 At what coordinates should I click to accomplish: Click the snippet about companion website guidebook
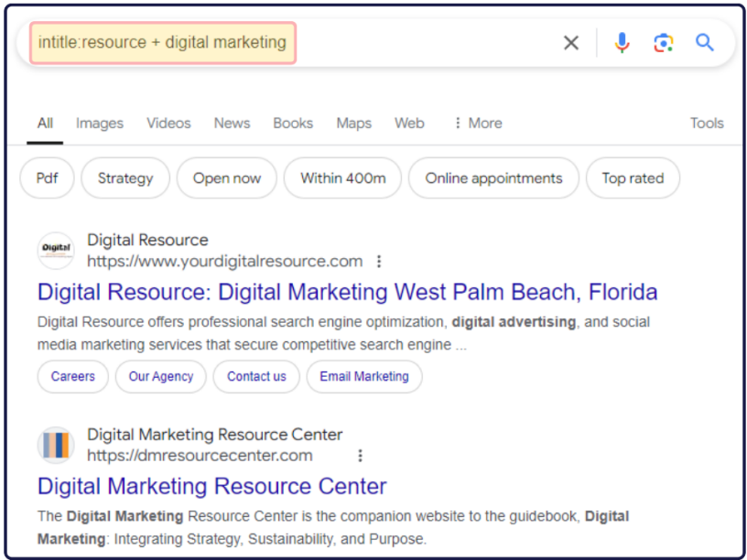click(x=333, y=528)
